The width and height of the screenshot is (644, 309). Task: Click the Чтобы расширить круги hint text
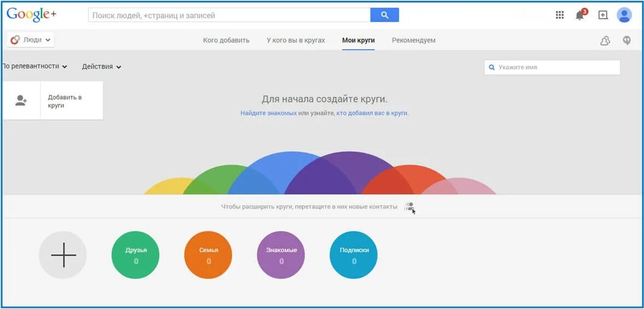point(309,207)
